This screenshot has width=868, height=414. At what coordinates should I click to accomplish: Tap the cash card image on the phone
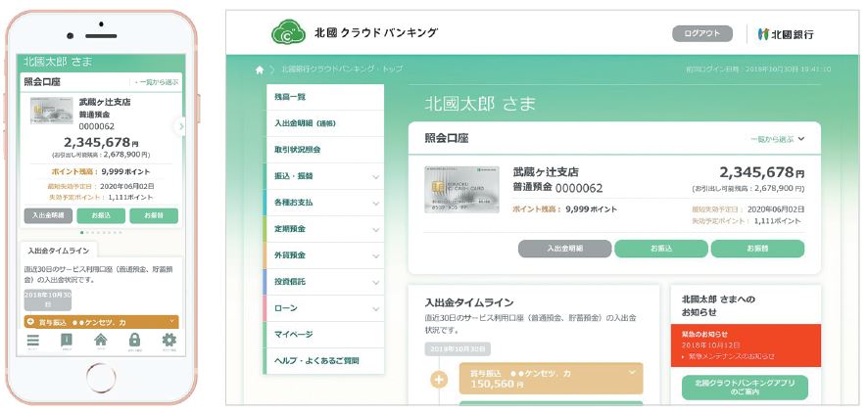click(x=52, y=111)
